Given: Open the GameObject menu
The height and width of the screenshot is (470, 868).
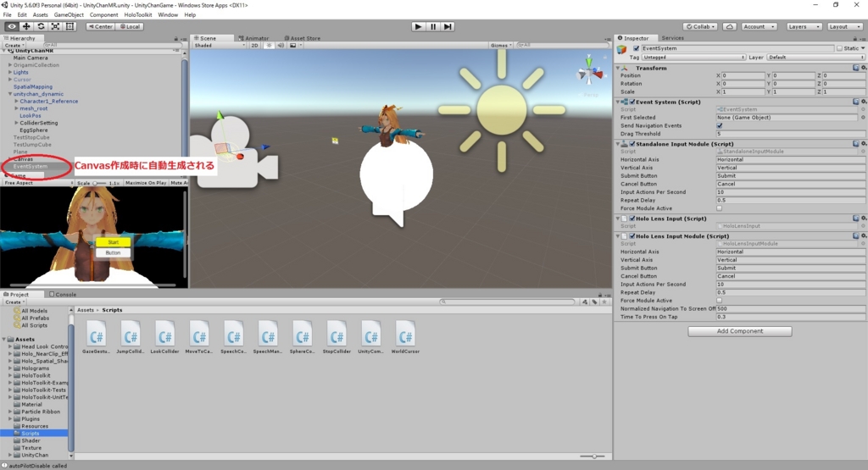Looking at the screenshot, I should (69, 15).
